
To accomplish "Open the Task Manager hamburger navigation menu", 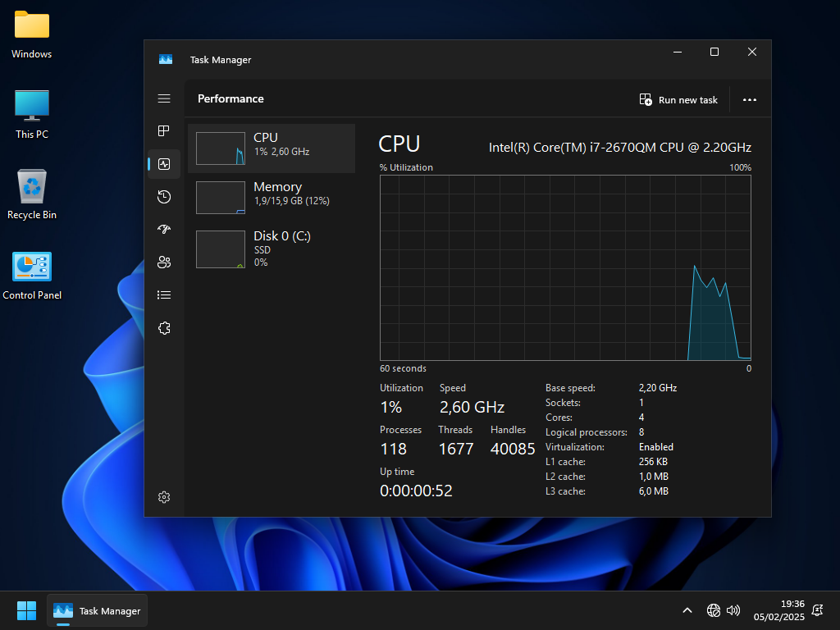I will (164, 98).
